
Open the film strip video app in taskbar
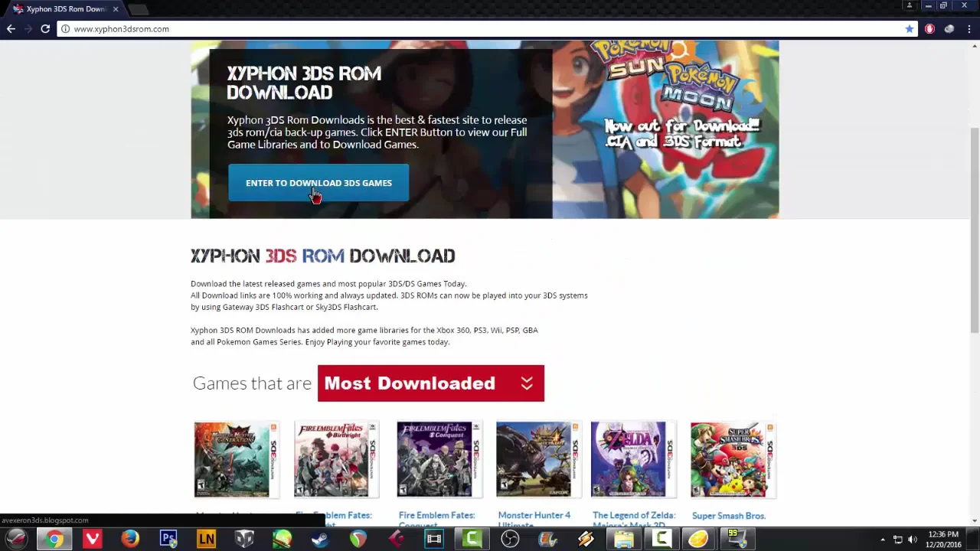434,540
